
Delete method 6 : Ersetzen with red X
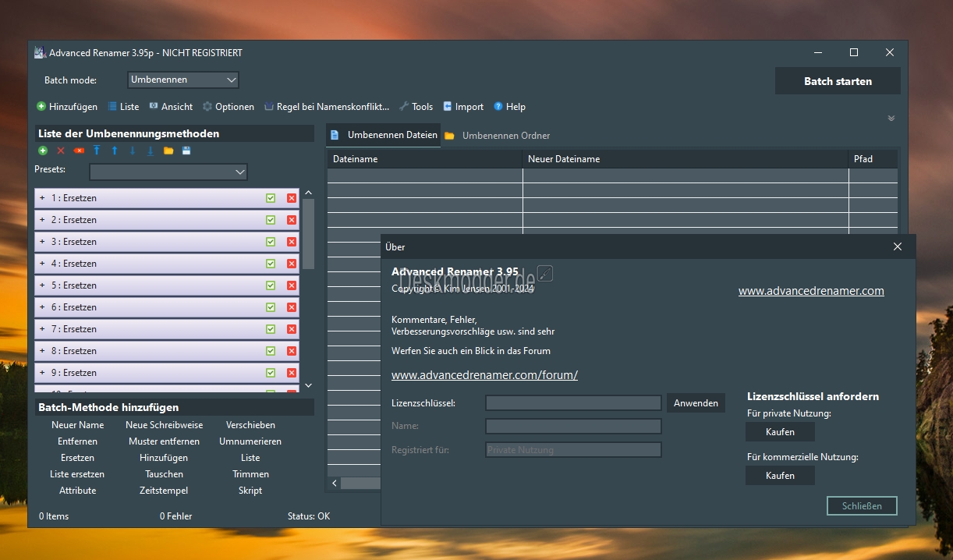click(292, 307)
